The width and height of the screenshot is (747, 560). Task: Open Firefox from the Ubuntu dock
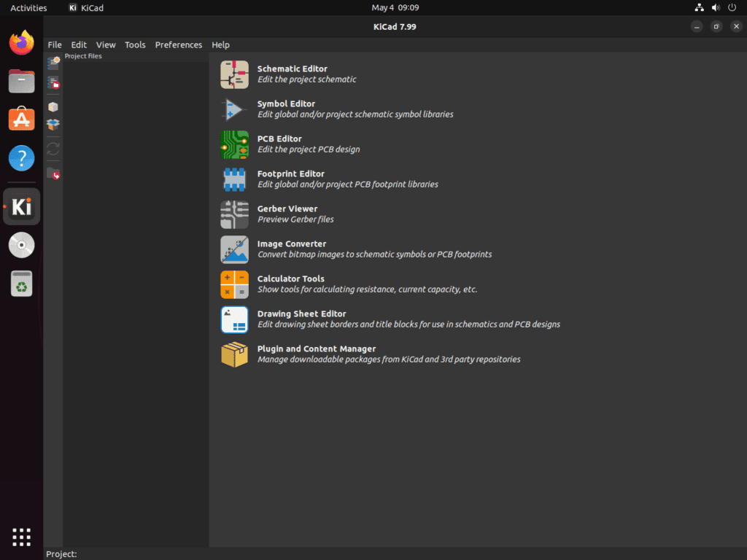coord(21,42)
